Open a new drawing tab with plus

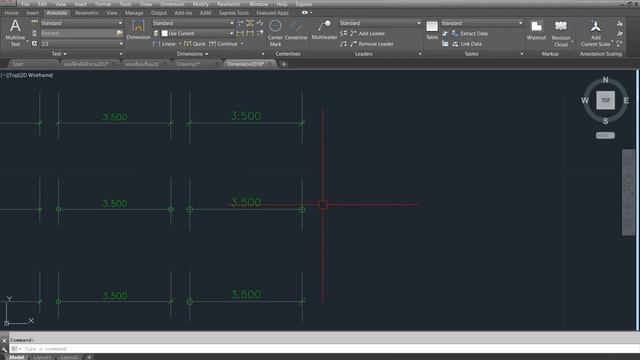point(284,64)
